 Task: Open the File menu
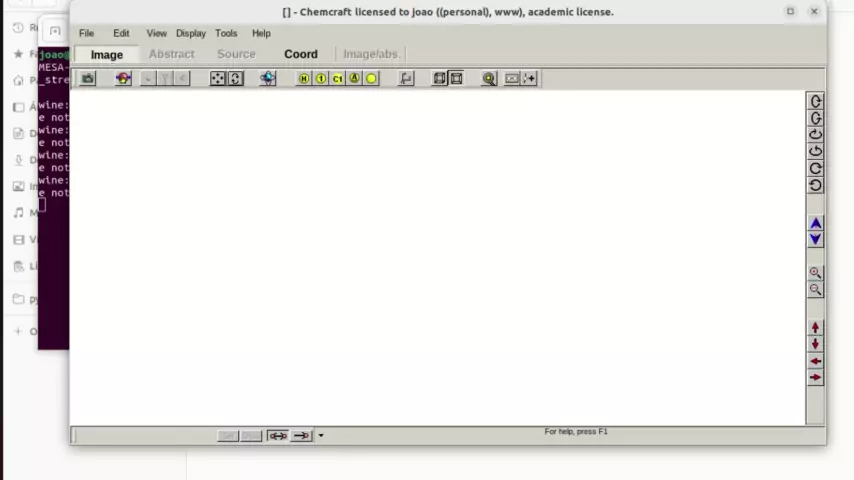pos(86,33)
